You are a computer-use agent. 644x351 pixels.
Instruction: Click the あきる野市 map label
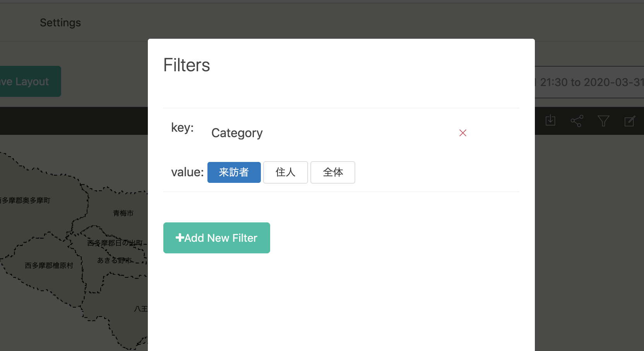coord(115,260)
